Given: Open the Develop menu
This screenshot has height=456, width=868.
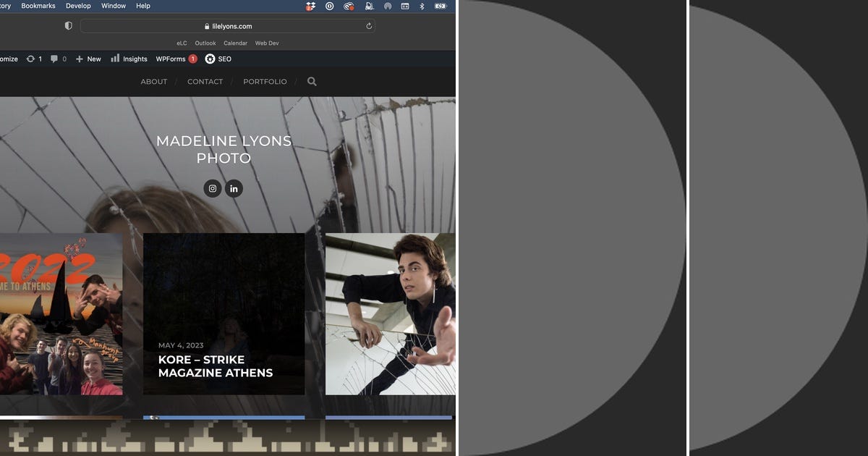Looking at the screenshot, I should (78, 6).
